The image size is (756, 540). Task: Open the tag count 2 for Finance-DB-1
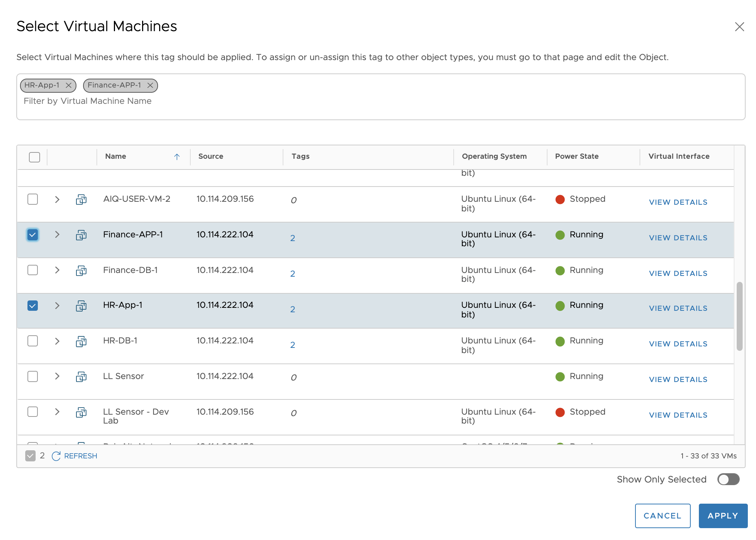(x=293, y=274)
